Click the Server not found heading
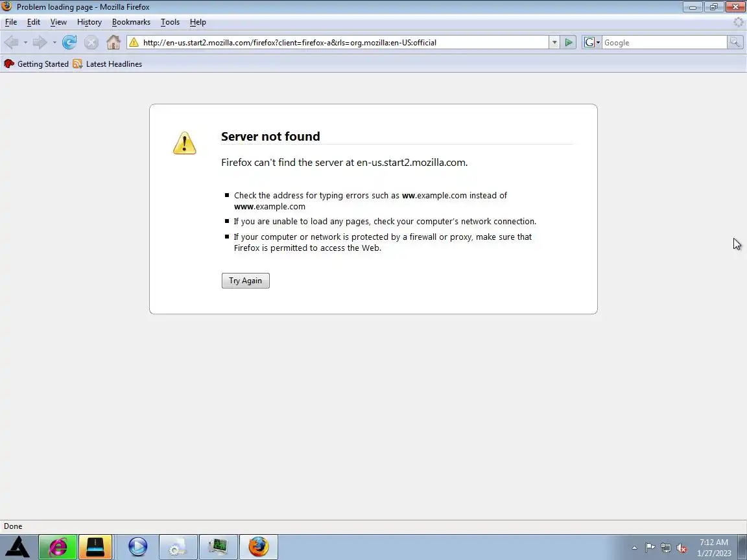The height and width of the screenshot is (560, 747). (x=270, y=136)
